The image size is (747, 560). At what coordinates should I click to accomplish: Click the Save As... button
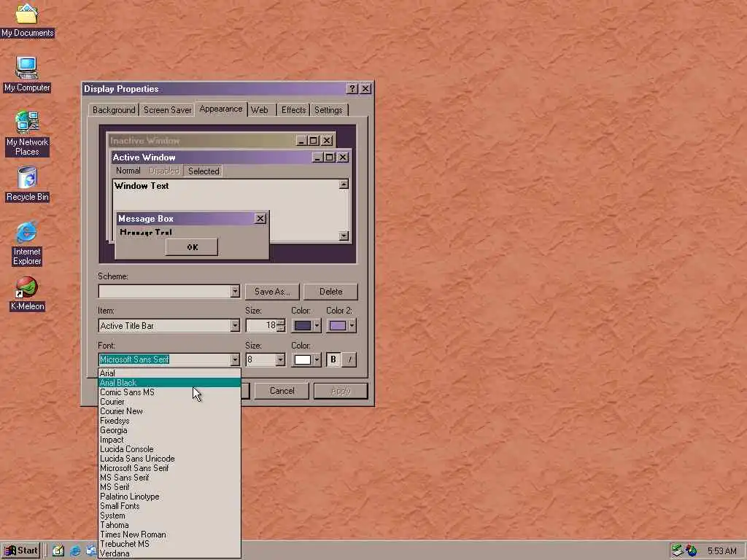click(x=272, y=292)
